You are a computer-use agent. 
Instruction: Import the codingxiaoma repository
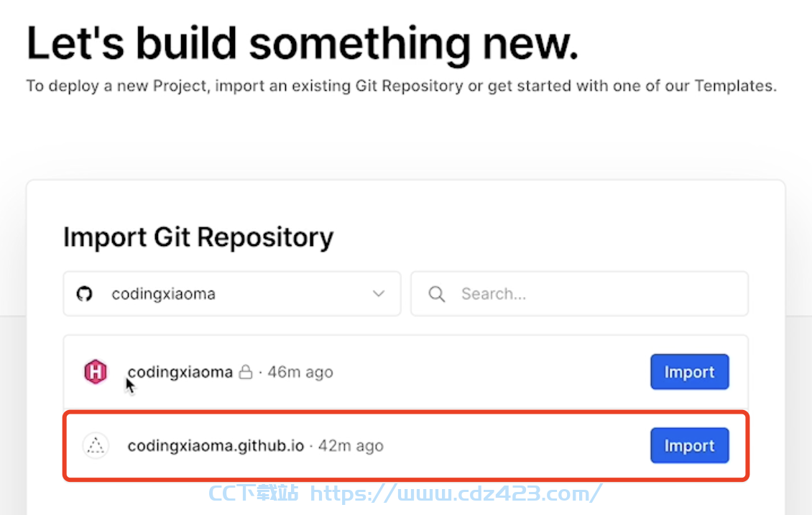(x=689, y=371)
